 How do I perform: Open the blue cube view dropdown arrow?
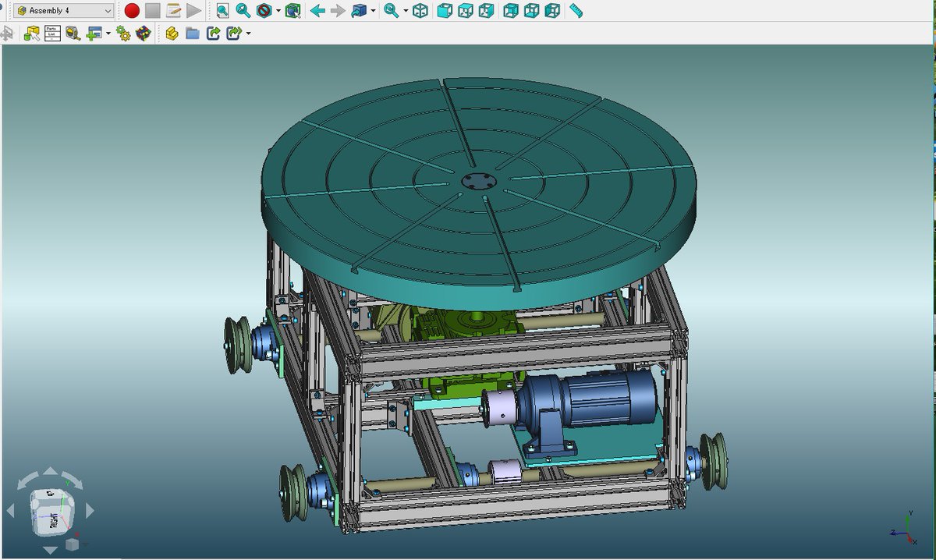pos(374,12)
